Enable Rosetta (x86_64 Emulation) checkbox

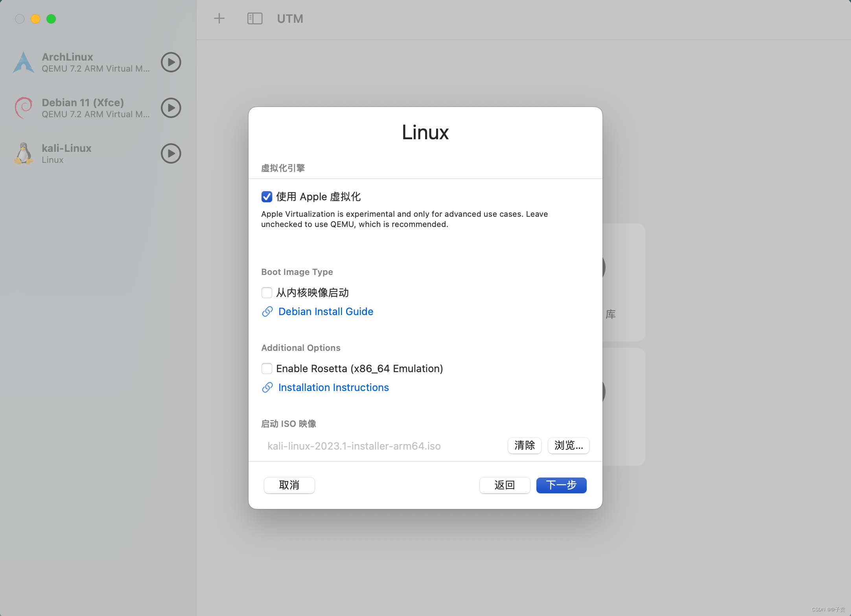267,369
